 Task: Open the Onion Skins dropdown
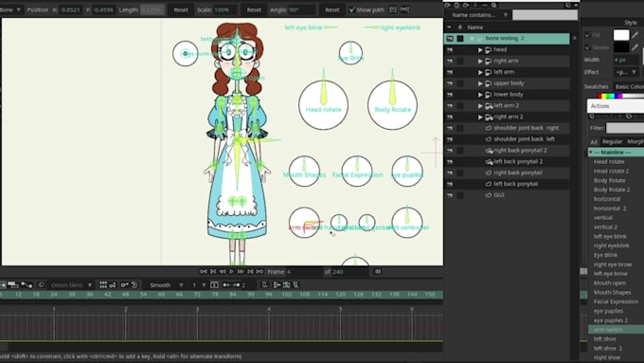pyautogui.click(x=71, y=285)
